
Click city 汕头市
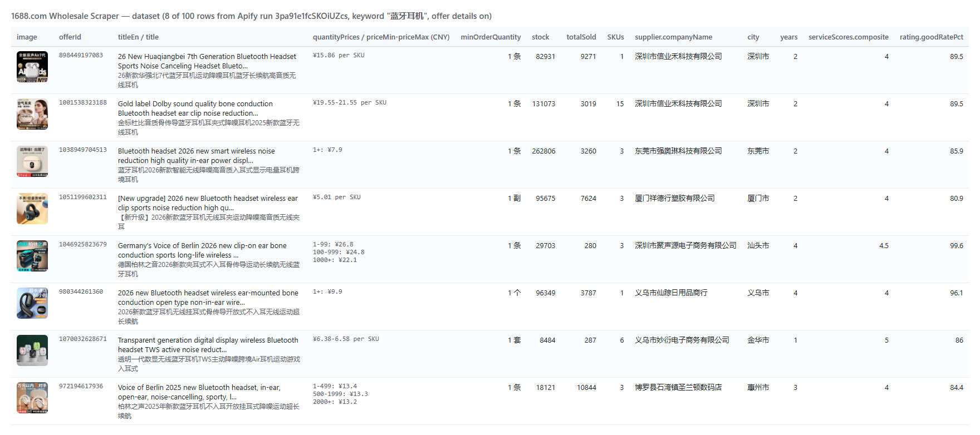pos(758,245)
